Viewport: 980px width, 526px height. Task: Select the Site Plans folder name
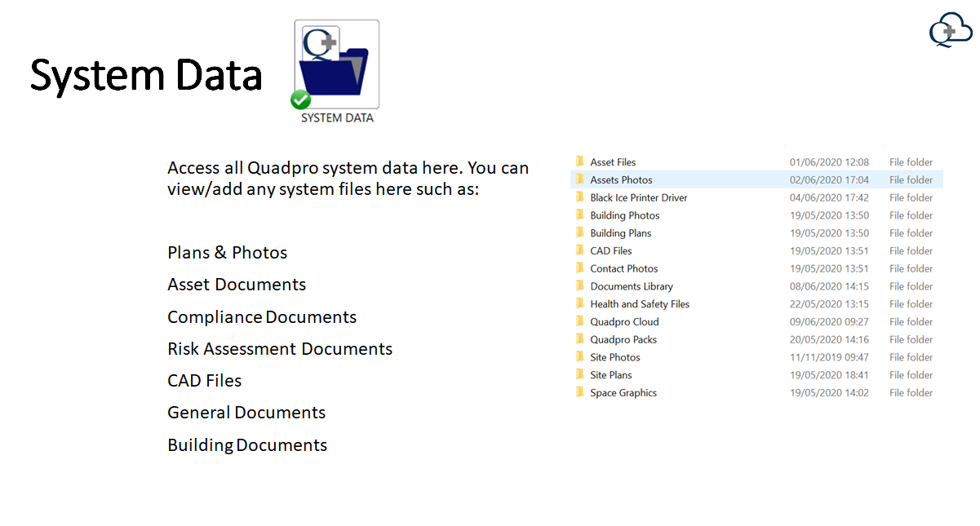611,375
